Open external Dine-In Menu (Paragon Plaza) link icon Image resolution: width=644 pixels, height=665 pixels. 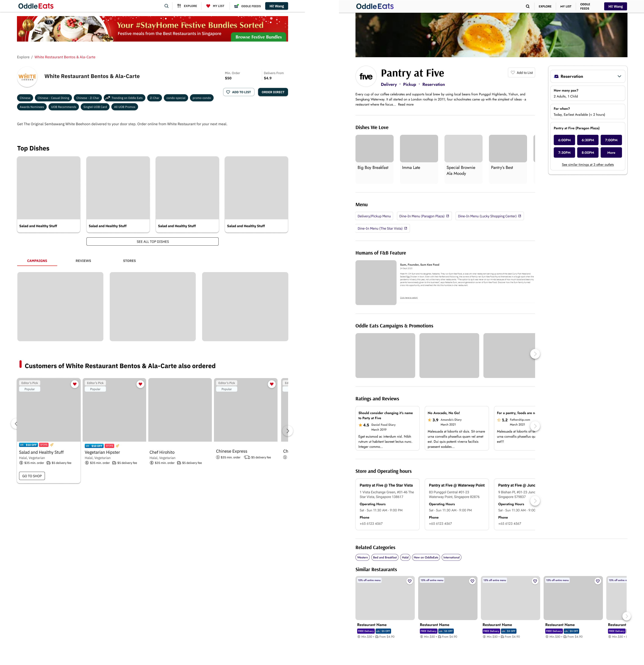coord(448,216)
